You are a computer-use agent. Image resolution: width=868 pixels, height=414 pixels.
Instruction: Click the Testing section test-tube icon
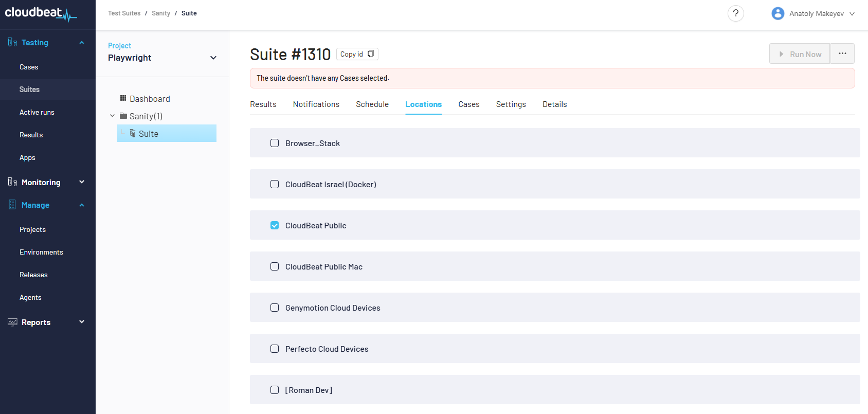coord(12,43)
